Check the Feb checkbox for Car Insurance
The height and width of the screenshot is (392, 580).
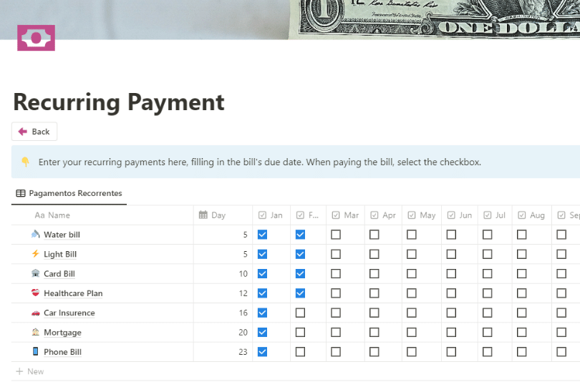(x=300, y=313)
